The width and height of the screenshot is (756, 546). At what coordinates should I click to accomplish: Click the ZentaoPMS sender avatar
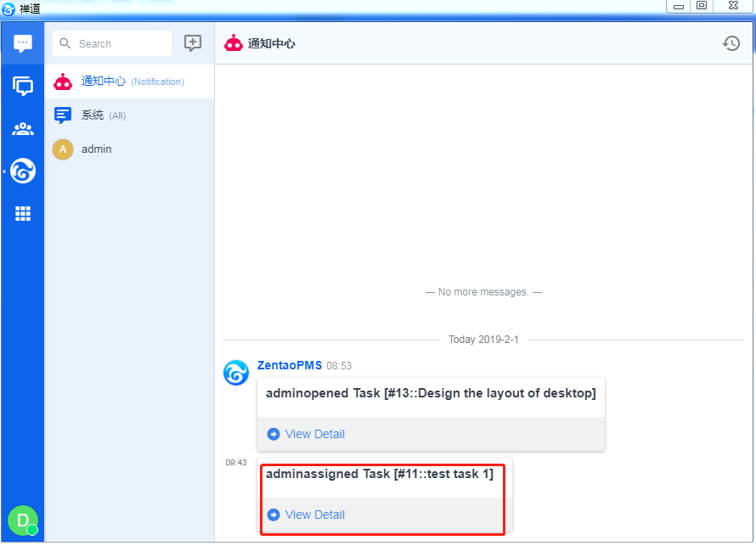(x=236, y=373)
